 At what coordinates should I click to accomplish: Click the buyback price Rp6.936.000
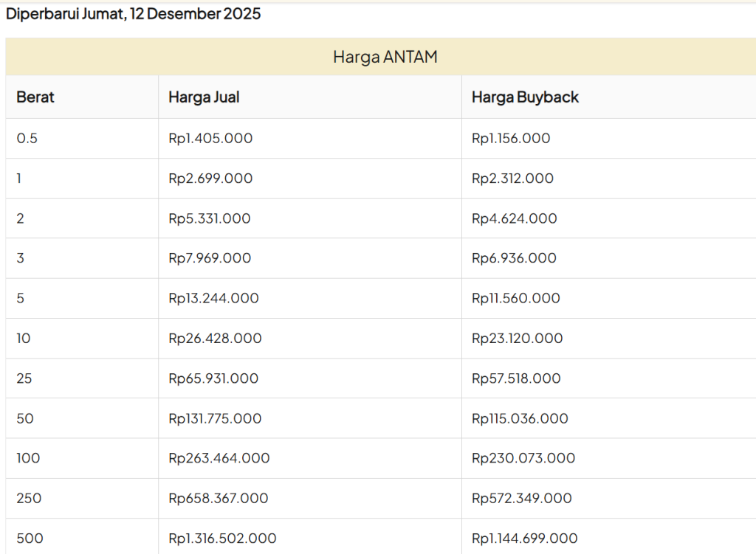click(514, 258)
